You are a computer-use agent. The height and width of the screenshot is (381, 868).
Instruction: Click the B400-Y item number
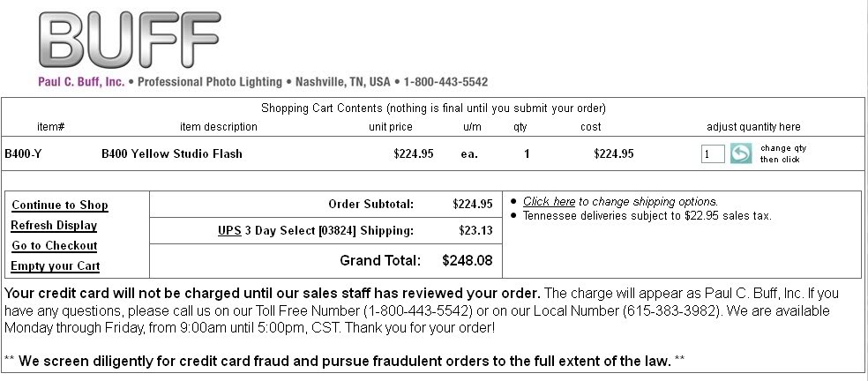click(x=23, y=153)
